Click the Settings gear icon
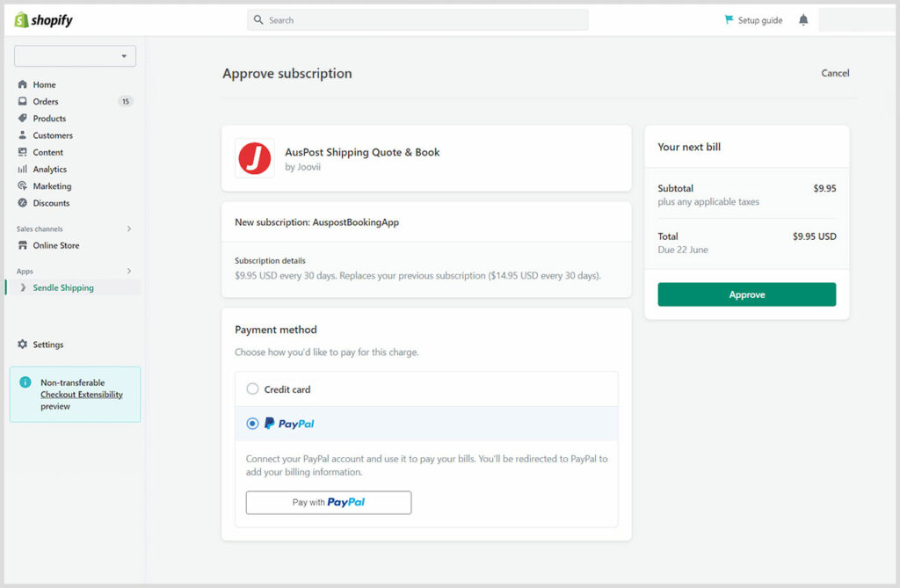Image resolution: width=900 pixels, height=588 pixels. click(x=22, y=344)
